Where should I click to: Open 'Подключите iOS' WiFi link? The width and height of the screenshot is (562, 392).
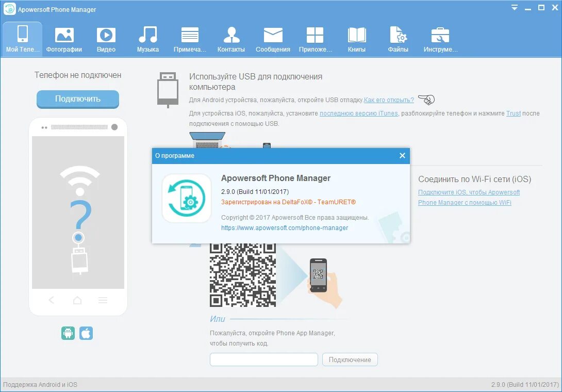coord(469,197)
